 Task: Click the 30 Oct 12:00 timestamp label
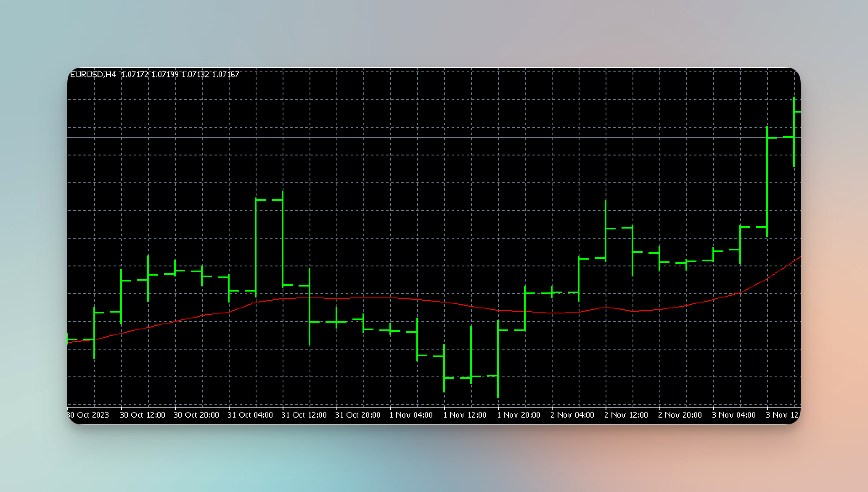(143, 414)
